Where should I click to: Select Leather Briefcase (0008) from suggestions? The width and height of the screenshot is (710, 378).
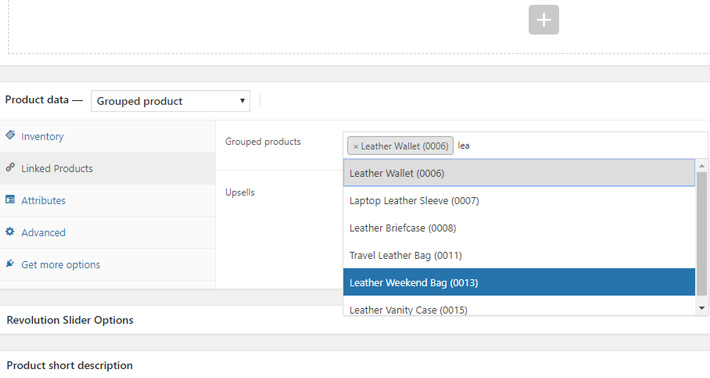[519, 228]
